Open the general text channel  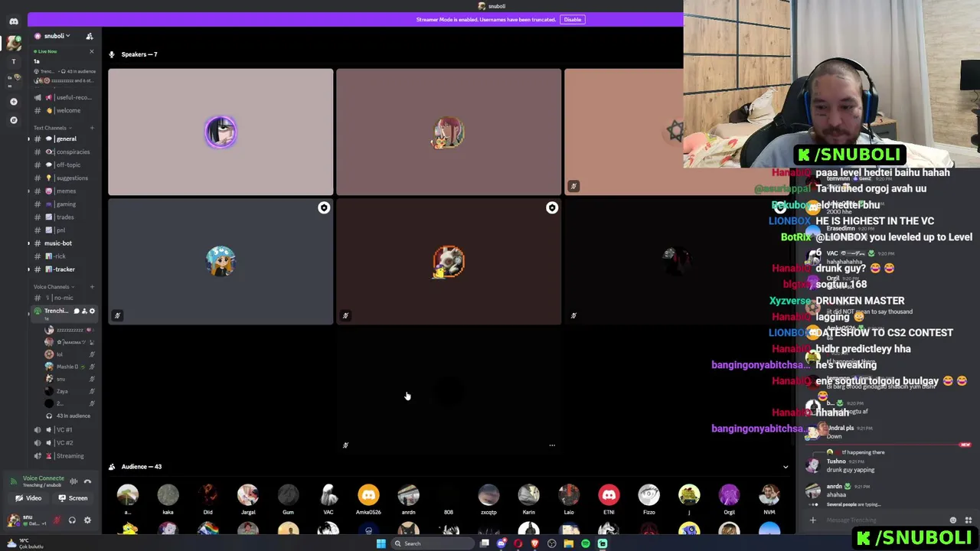pos(64,139)
